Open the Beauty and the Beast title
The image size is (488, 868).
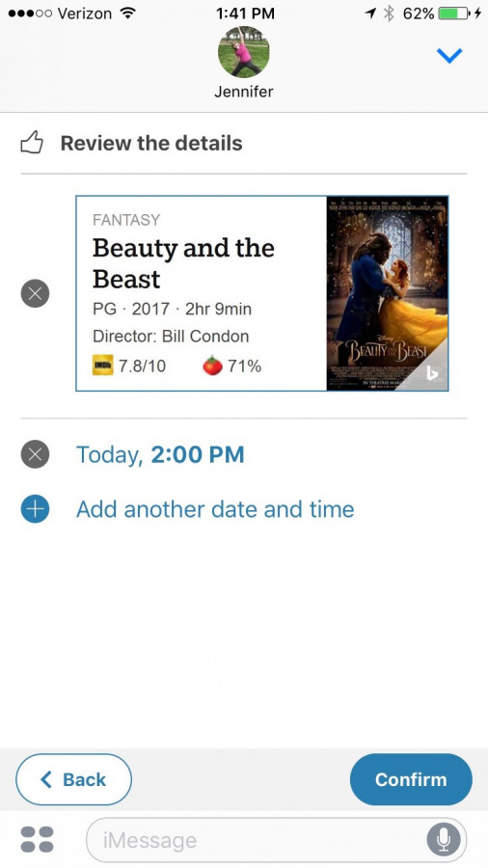click(x=183, y=263)
